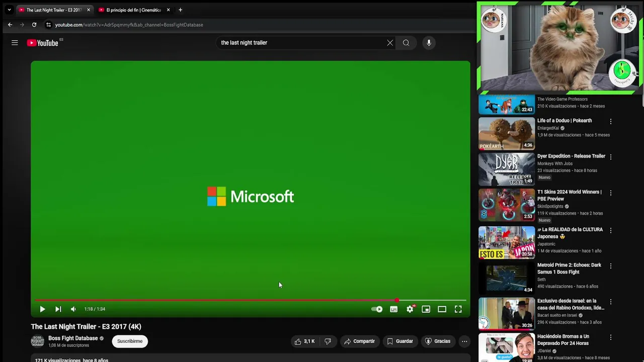Open Boss Fight Database channel name
Viewport: 644px width, 362px height.
(73, 338)
